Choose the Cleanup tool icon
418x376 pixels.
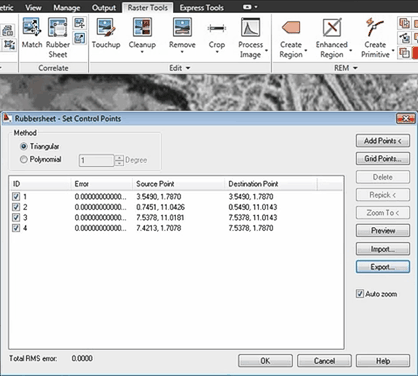tap(142, 27)
